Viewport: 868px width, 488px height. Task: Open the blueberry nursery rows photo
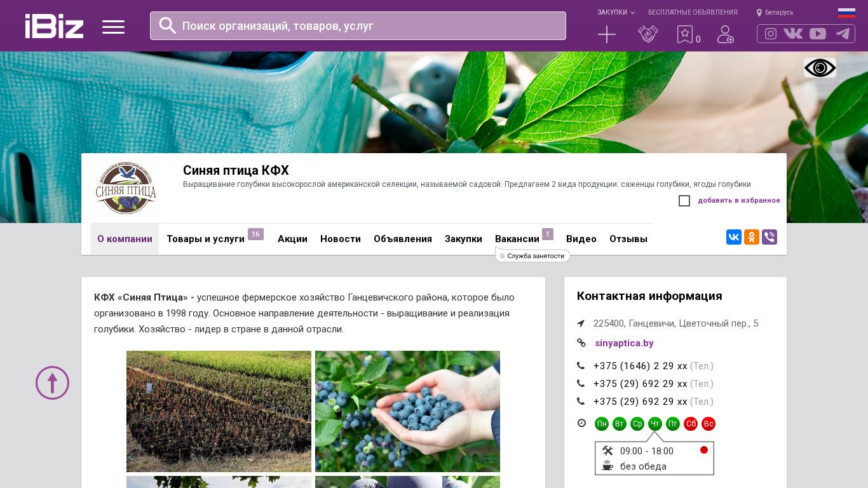coord(219,411)
